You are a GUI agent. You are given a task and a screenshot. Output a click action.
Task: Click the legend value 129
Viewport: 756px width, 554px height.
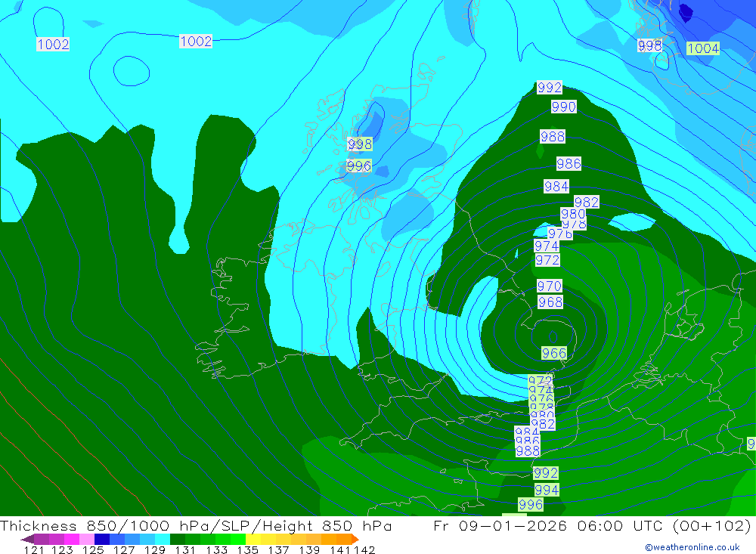pos(154,549)
